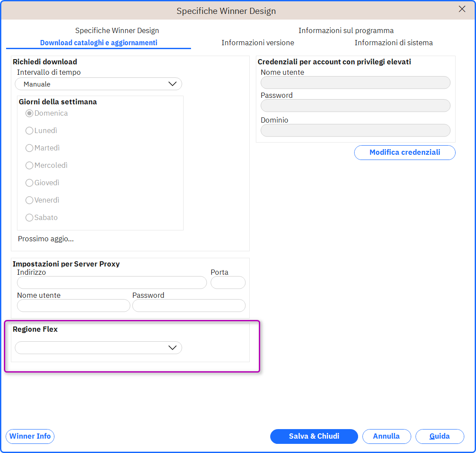
Task: Click the proxy Porta field
Action: pyautogui.click(x=228, y=283)
